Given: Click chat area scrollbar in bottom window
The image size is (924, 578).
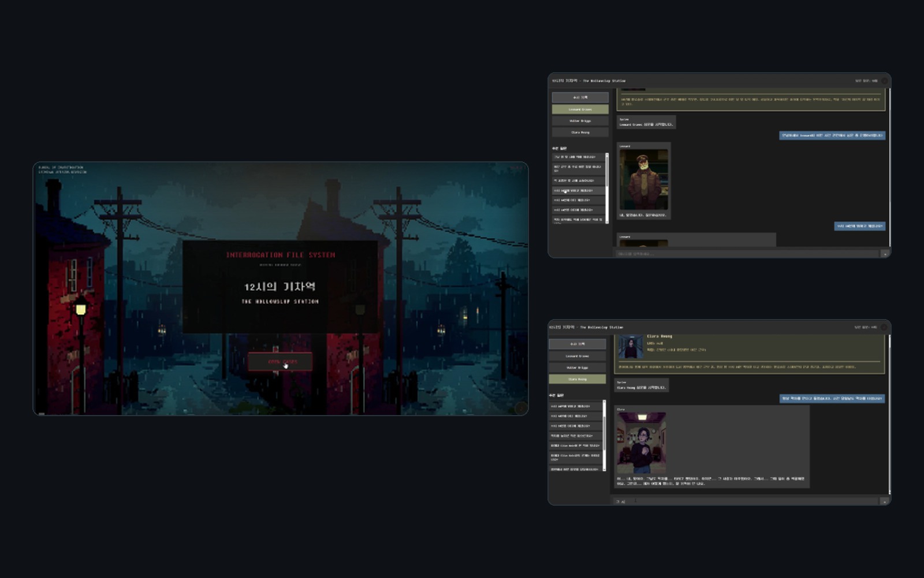Looking at the screenshot, I should [889, 414].
